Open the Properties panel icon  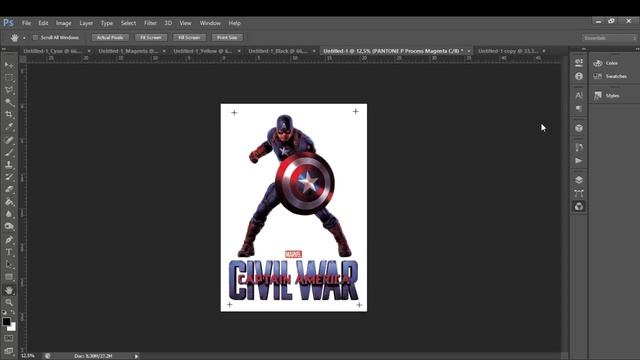pos(579,62)
